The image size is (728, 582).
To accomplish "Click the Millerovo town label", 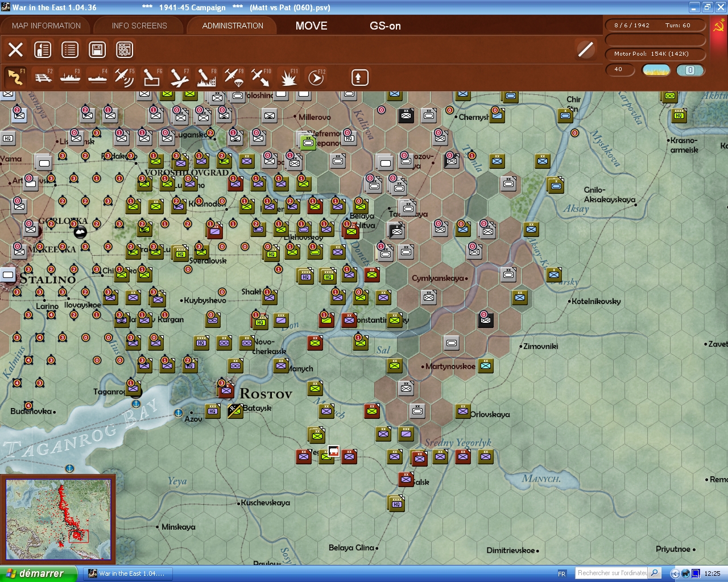I will (315, 117).
